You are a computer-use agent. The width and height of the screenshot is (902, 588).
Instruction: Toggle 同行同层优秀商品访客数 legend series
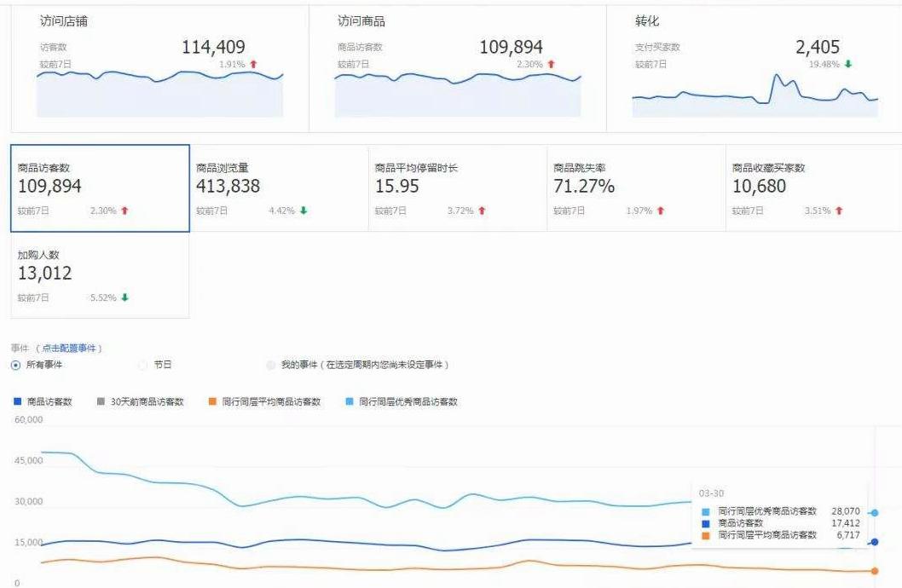(x=402, y=401)
